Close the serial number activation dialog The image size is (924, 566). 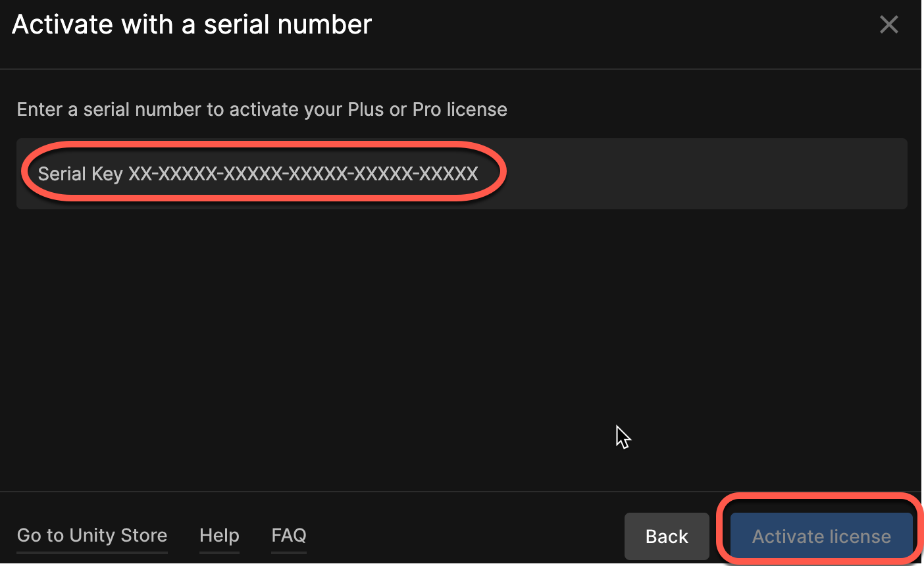tap(888, 24)
